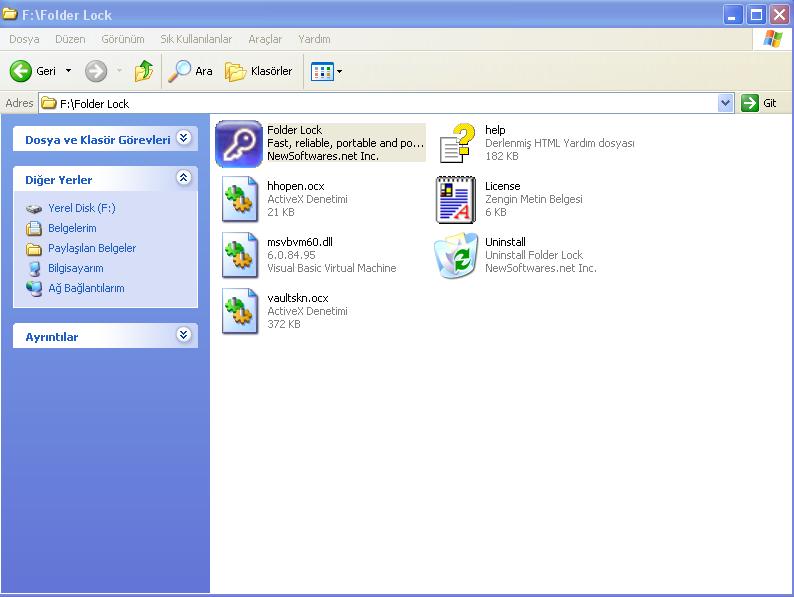Select the hhopen.ocx file icon
The image size is (794, 597).
[241, 199]
